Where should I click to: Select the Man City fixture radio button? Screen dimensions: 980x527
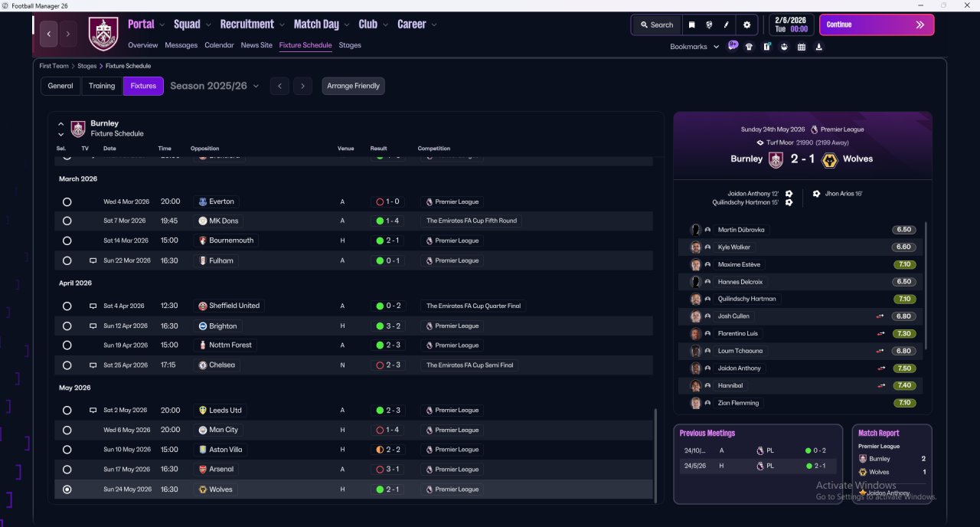pyautogui.click(x=67, y=430)
